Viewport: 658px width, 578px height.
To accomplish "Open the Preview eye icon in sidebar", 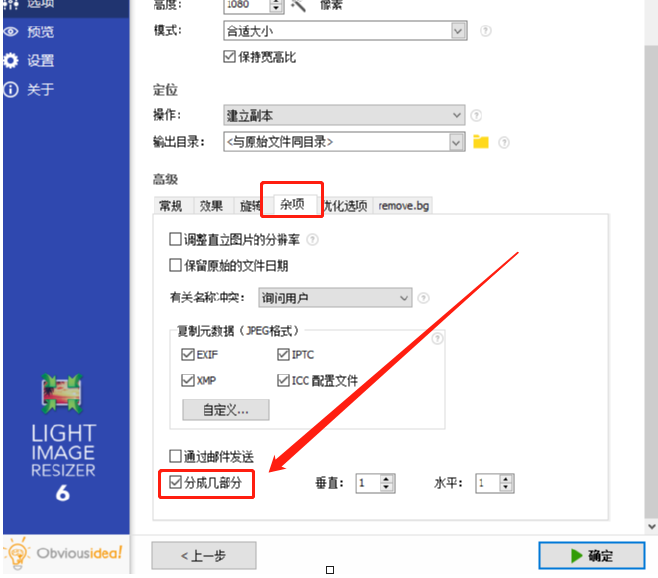I will pos(11,32).
